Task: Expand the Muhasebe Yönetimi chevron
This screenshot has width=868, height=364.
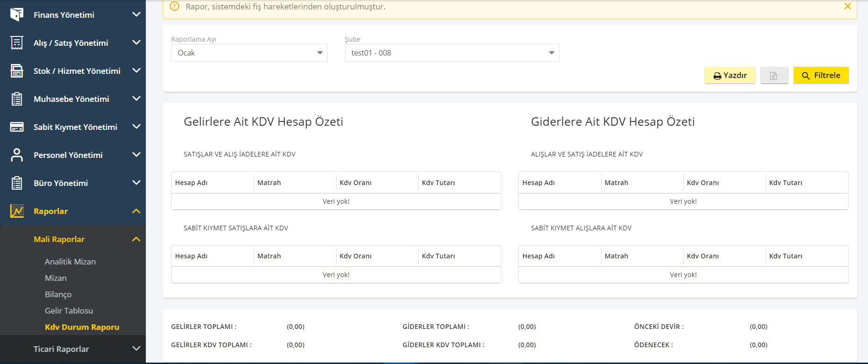Action: [x=136, y=99]
